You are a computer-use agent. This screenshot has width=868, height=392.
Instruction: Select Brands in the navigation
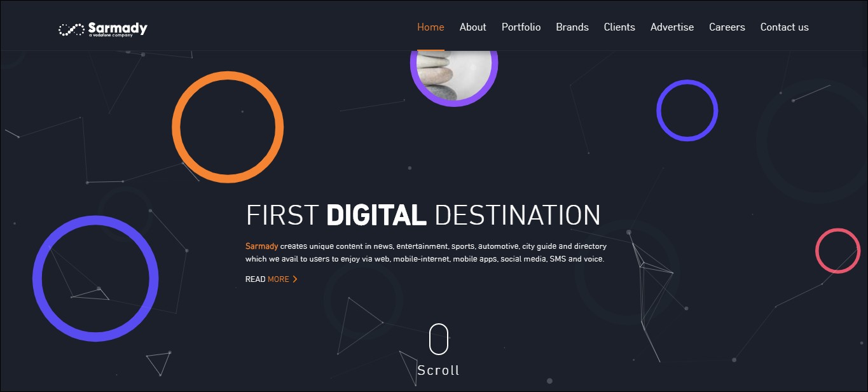(x=572, y=27)
